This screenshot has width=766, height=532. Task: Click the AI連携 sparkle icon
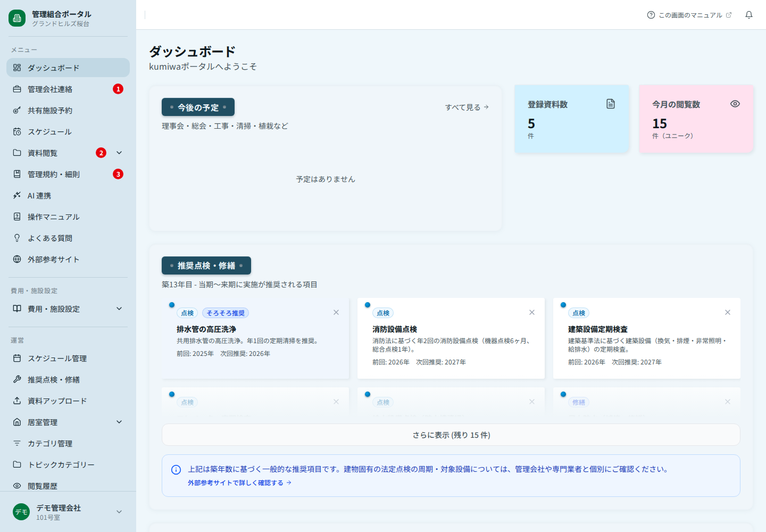[x=17, y=195]
